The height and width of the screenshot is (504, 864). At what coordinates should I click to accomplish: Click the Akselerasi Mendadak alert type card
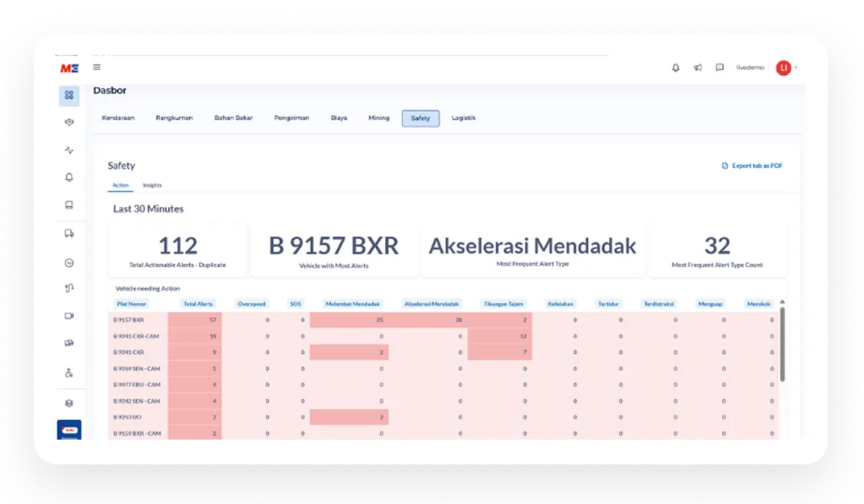532,251
